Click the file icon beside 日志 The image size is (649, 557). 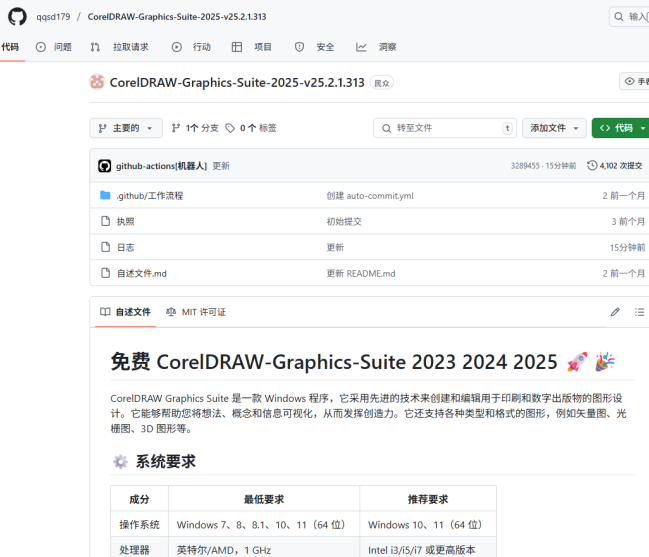point(106,247)
